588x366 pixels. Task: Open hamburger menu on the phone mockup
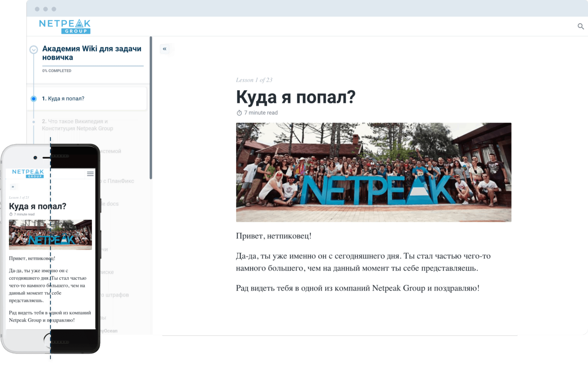pyautogui.click(x=90, y=174)
